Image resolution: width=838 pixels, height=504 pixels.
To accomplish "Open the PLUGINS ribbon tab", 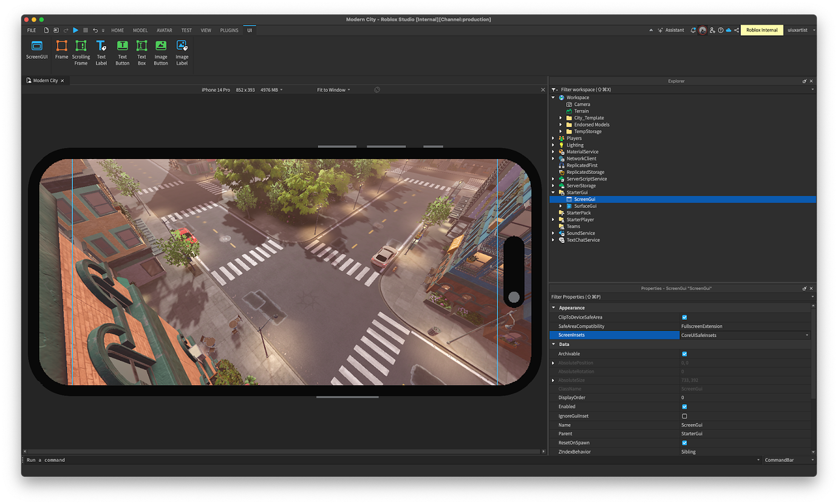I will click(x=229, y=30).
